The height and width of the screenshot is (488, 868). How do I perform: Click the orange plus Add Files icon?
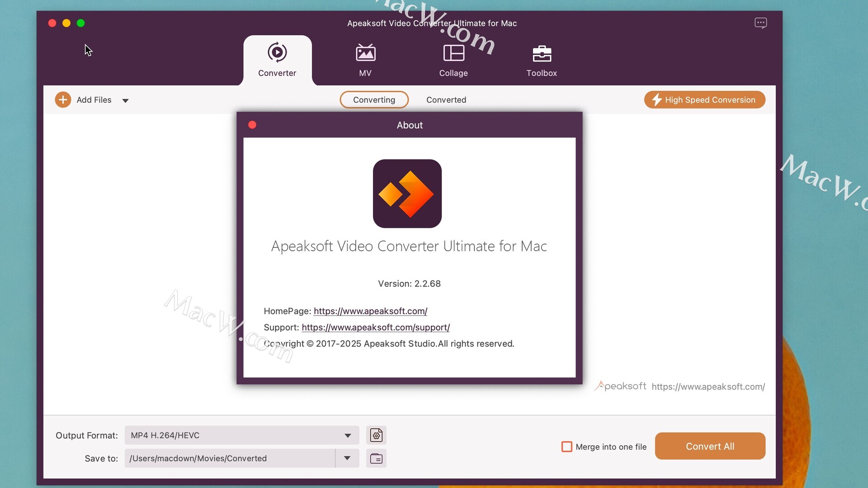63,100
